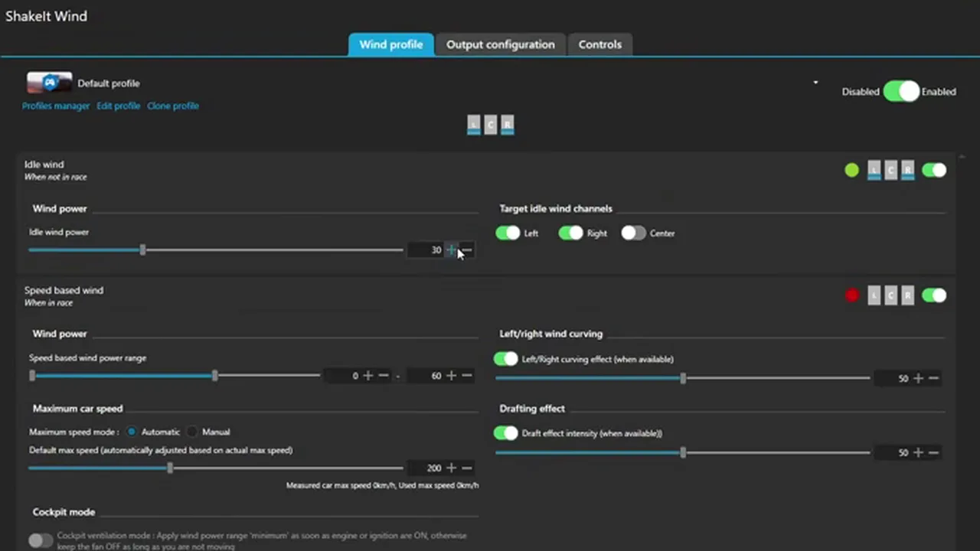Disable the Right idle wind channel

pos(570,233)
